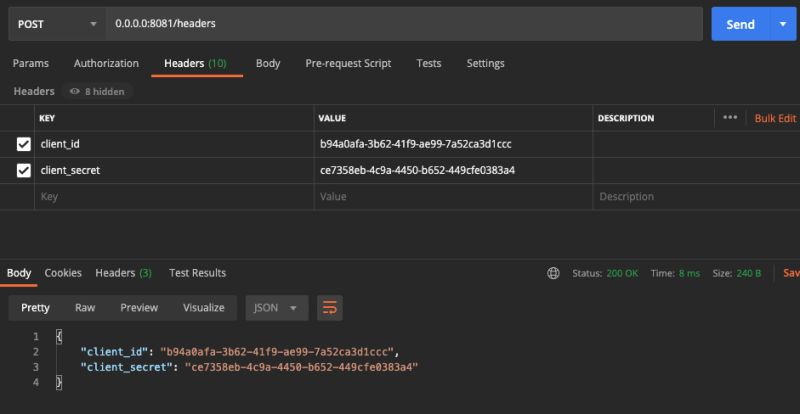The width and height of the screenshot is (800, 414).
Task: Click the VALUE column header
Action: coord(332,118)
